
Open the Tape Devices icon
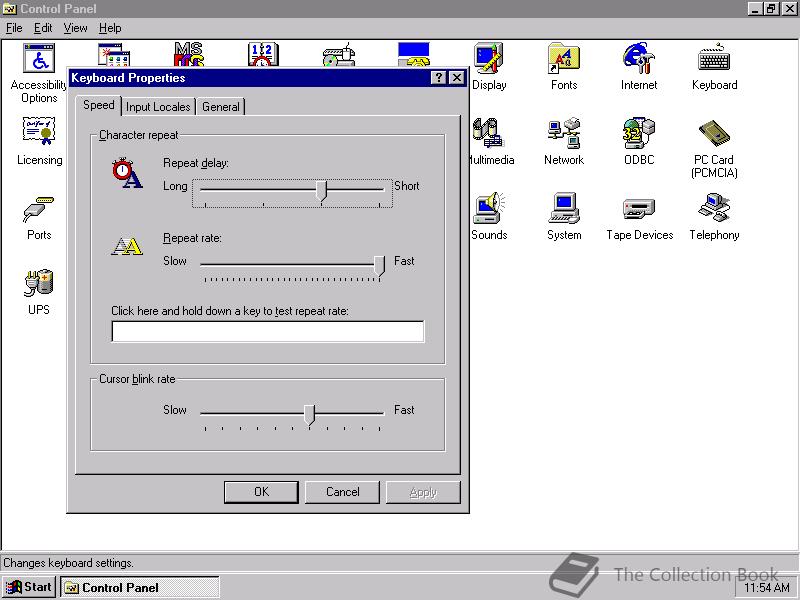tap(638, 208)
